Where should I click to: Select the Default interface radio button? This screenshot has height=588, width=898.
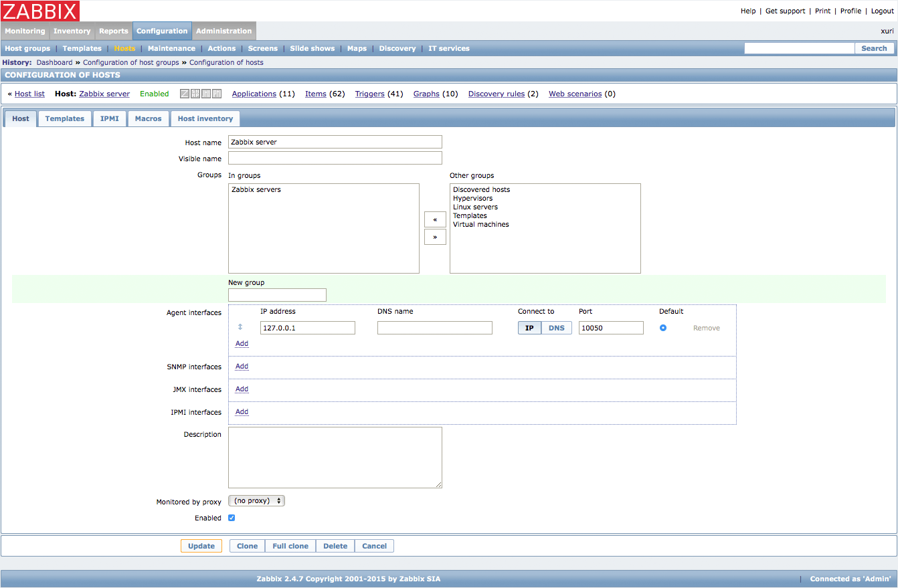[663, 328]
